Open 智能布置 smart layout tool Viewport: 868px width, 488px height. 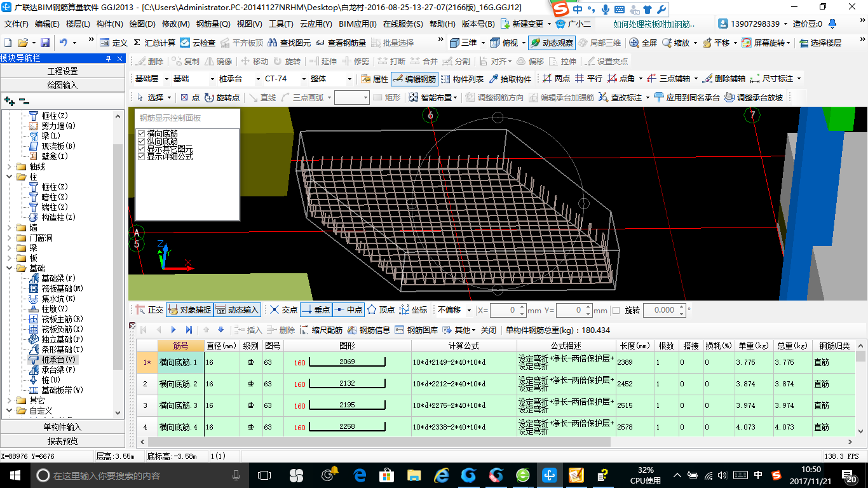432,97
